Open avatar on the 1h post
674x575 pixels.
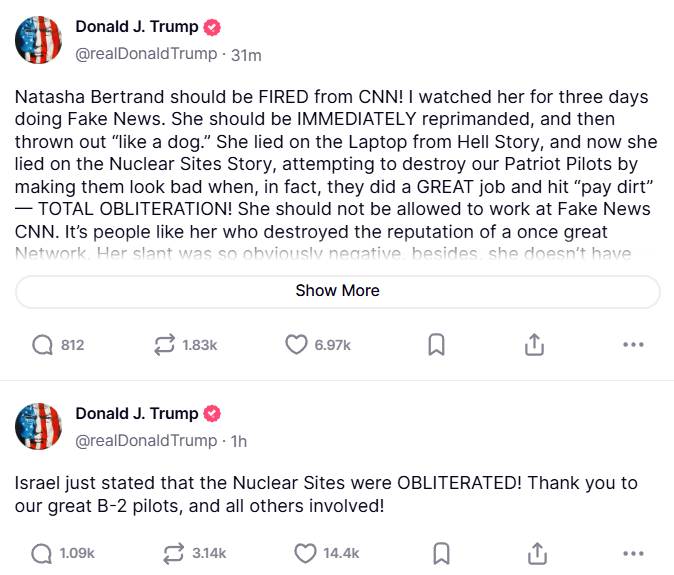click(x=39, y=427)
